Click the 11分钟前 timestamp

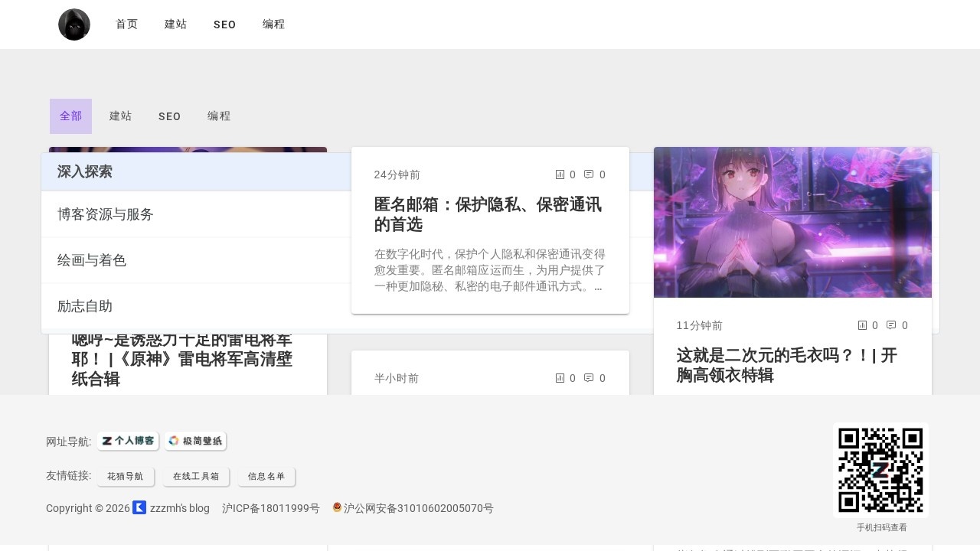700,325
